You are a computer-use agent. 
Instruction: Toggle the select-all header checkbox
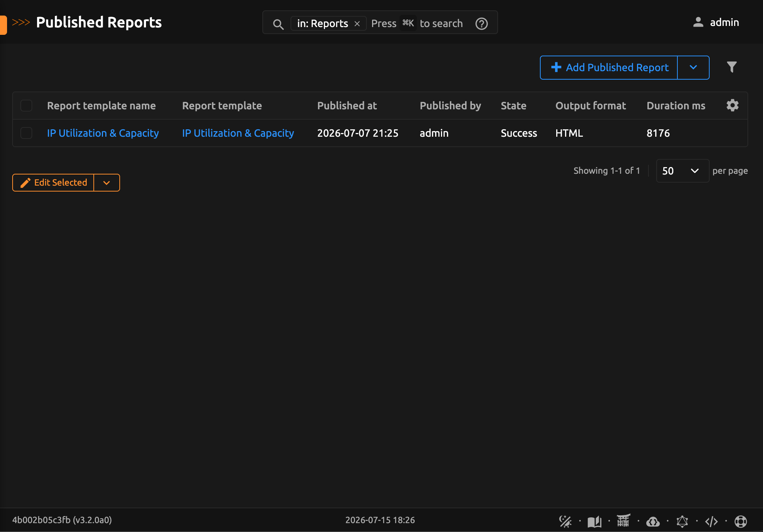click(26, 106)
